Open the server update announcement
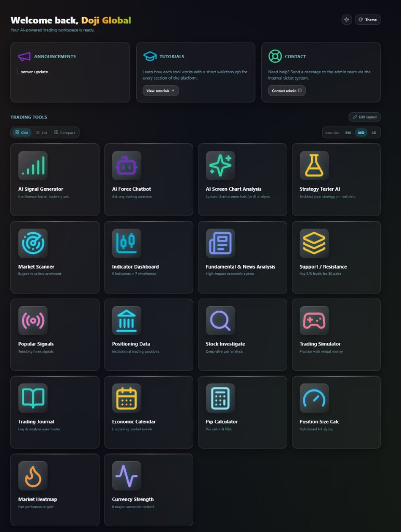 (34, 72)
